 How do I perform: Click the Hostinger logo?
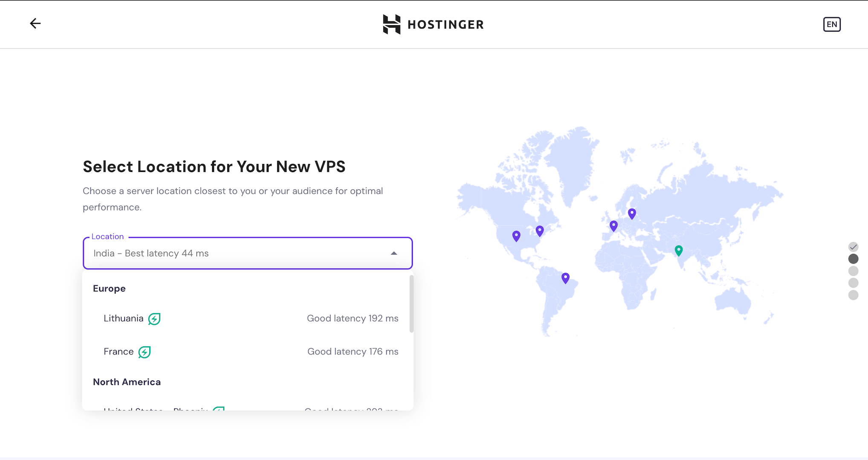click(x=433, y=24)
